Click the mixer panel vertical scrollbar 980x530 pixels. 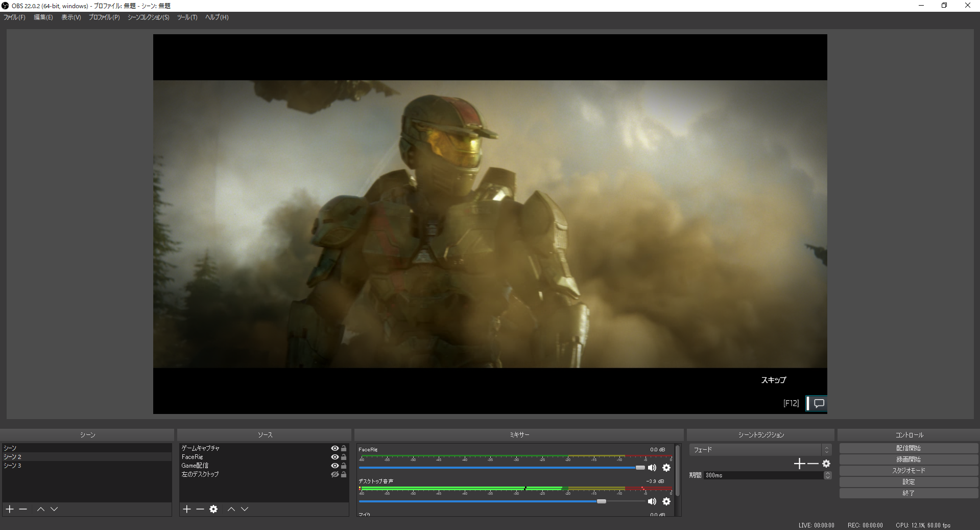point(678,471)
